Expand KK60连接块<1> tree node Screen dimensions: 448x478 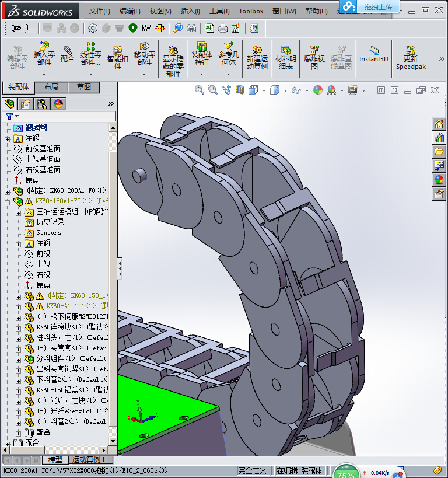pos(18,329)
